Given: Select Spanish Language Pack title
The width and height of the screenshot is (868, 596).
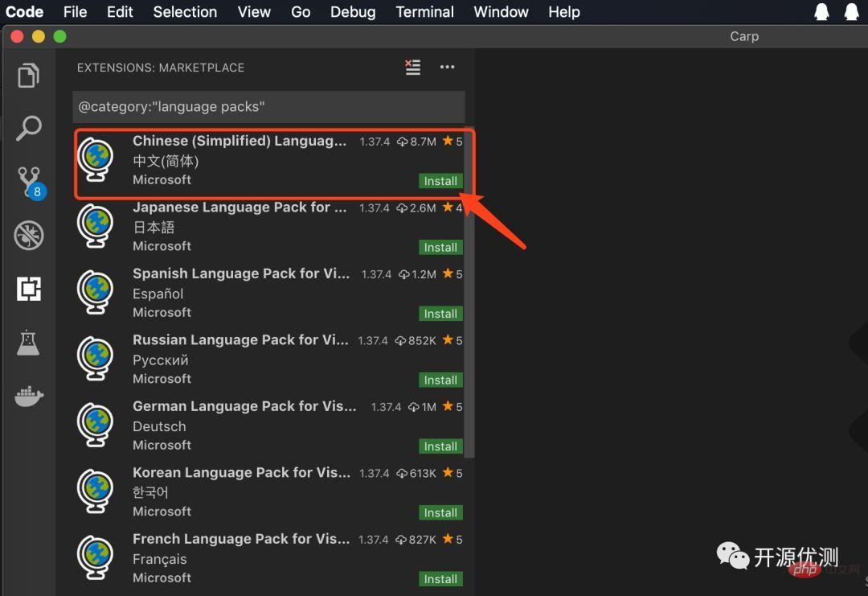Looking at the screenshot, I should (x=241, y=273).
